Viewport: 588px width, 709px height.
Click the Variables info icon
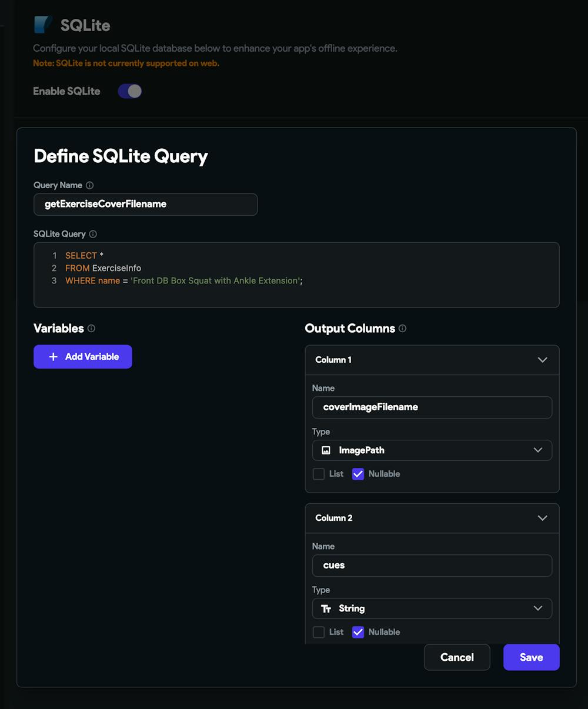point(91,329)
